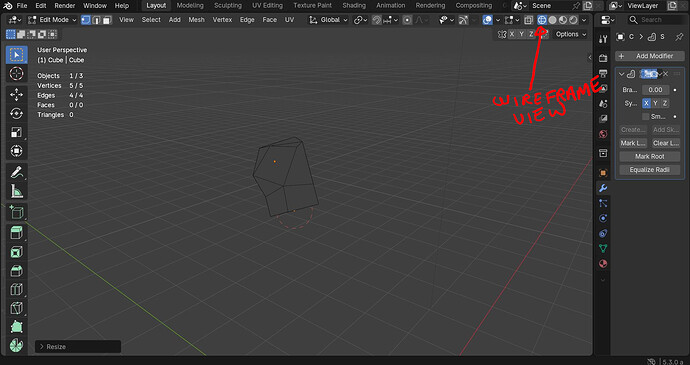Screen dimensions: 690x365
Task: Pick the Annotate pencil tool
Action: click(x=17, y=172)
